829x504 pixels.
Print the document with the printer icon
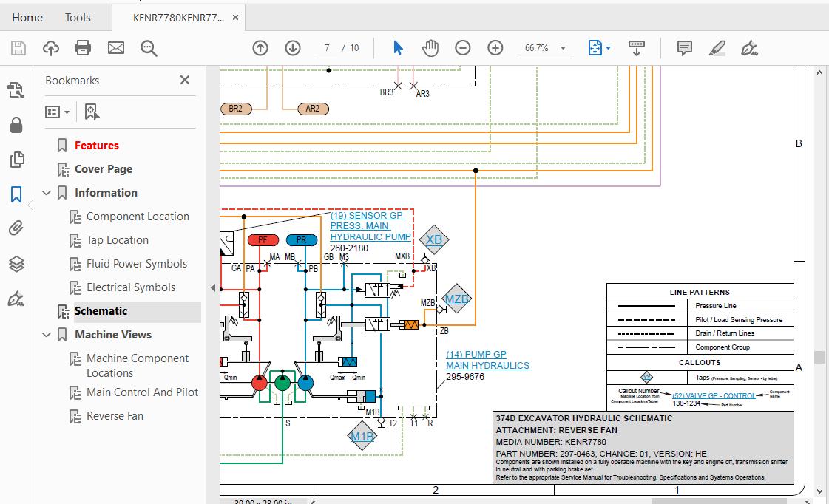click(x=83, y=48)
